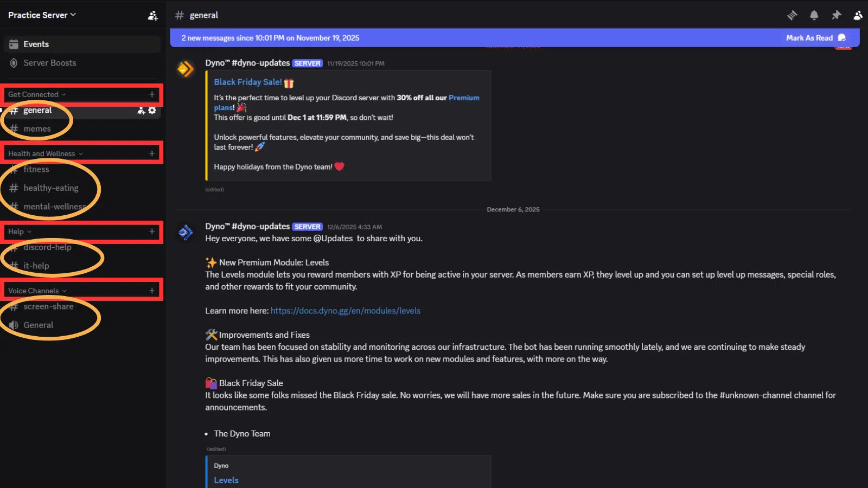Click the Mark As Read button
868x488 pixels.
(x=810, y=37)
